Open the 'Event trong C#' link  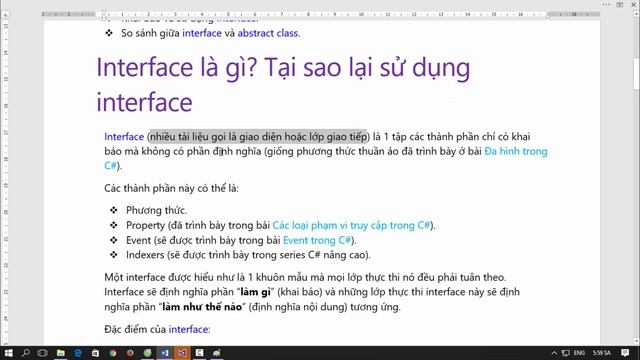(x=317, y=240)
